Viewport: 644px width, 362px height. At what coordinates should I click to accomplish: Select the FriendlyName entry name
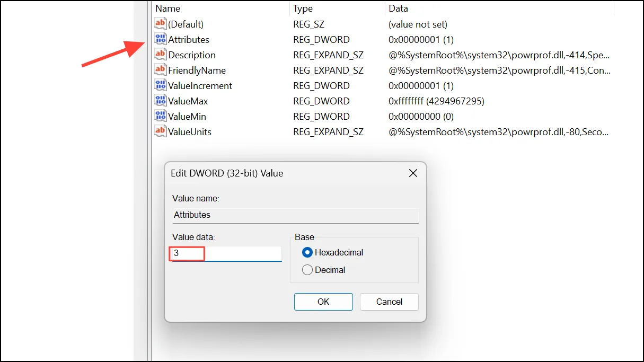pyautogui.click(x=197, y=70)
